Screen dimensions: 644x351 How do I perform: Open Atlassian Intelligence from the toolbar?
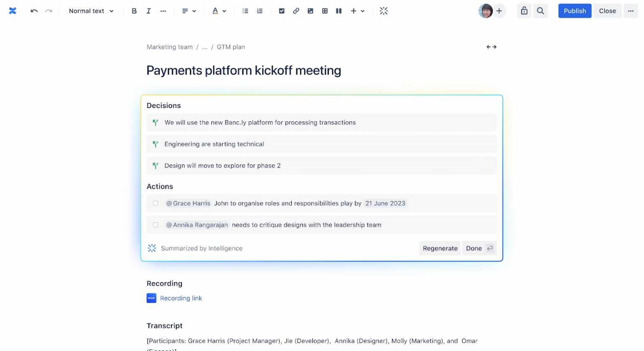[384, 11]
